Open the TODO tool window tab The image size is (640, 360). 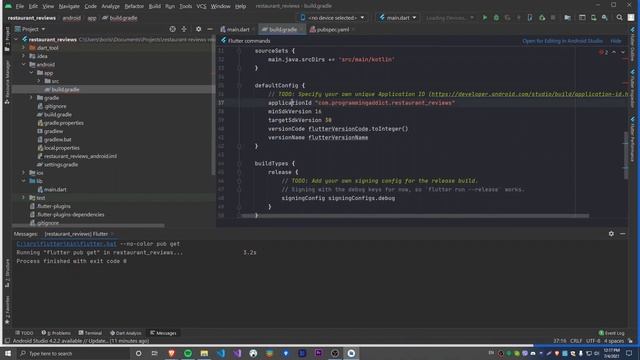click(x=24, y=333)
